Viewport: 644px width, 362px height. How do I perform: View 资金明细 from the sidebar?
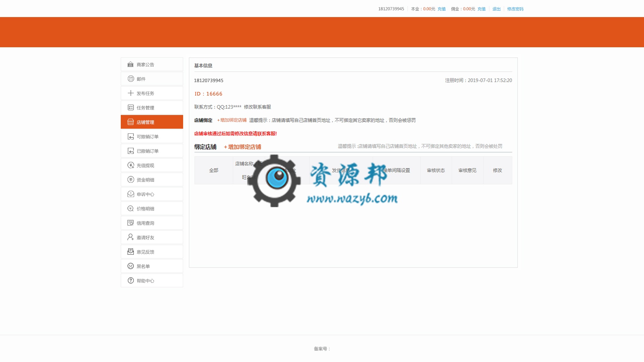(152, 180)
